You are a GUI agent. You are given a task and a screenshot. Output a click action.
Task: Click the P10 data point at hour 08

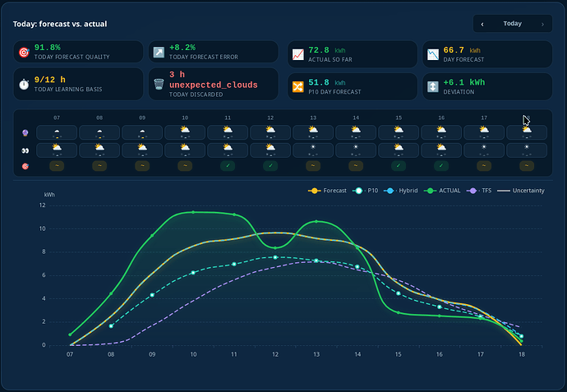pos(111,325)
